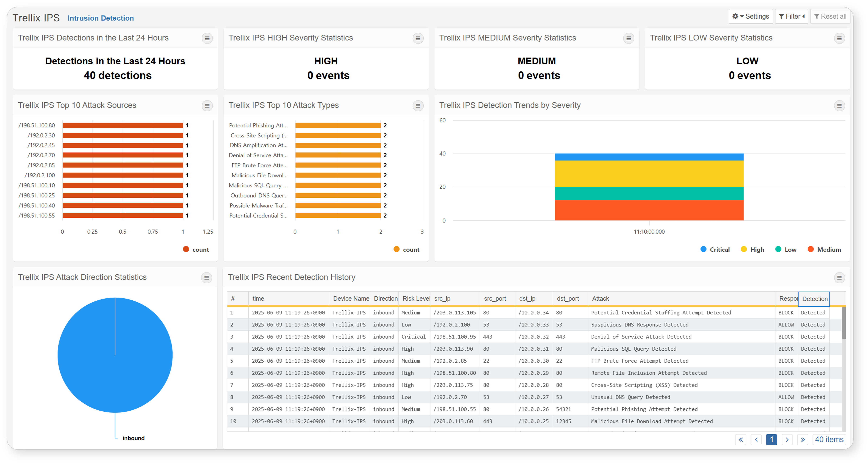The height and width of the screenshot is (464, 868).
Task: Open the Intrusion Detection link
Action: (x=100, y=18)
